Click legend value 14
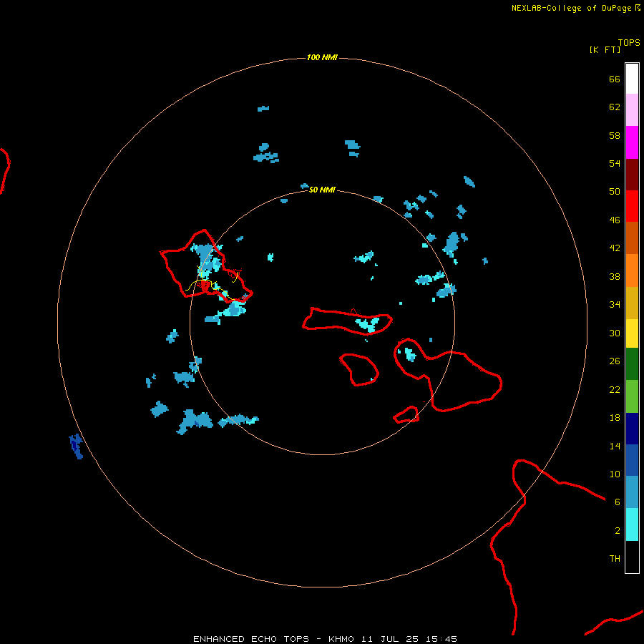 coord(615,446)
